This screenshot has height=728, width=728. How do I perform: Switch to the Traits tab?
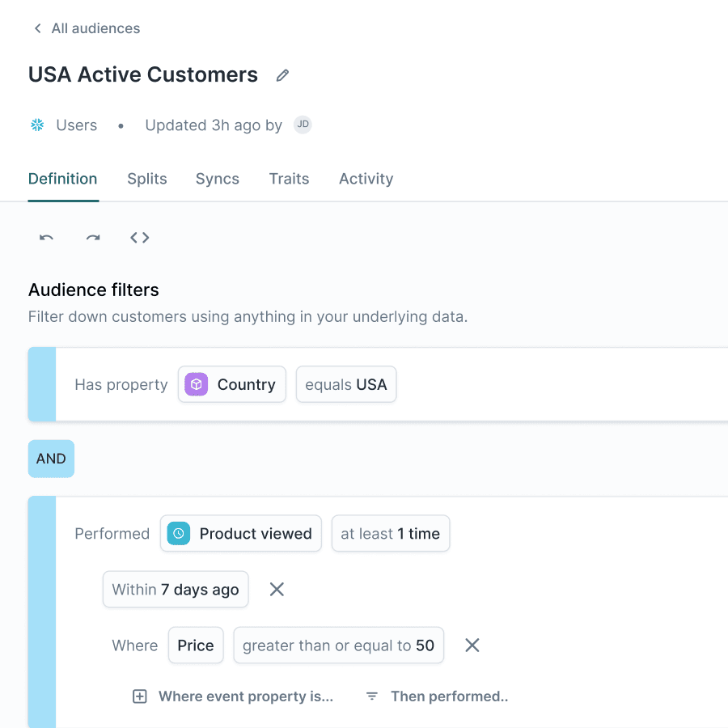[x=289, y=179]
